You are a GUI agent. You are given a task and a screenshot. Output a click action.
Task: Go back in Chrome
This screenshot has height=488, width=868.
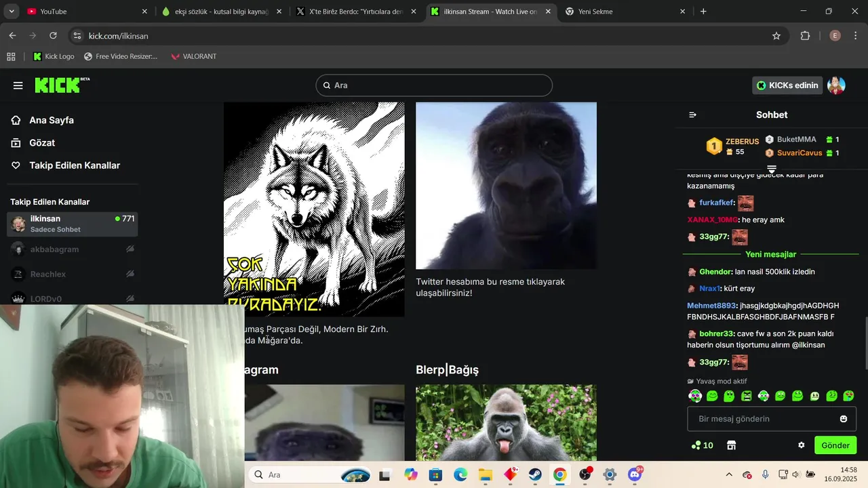click(x=12, y=36)
